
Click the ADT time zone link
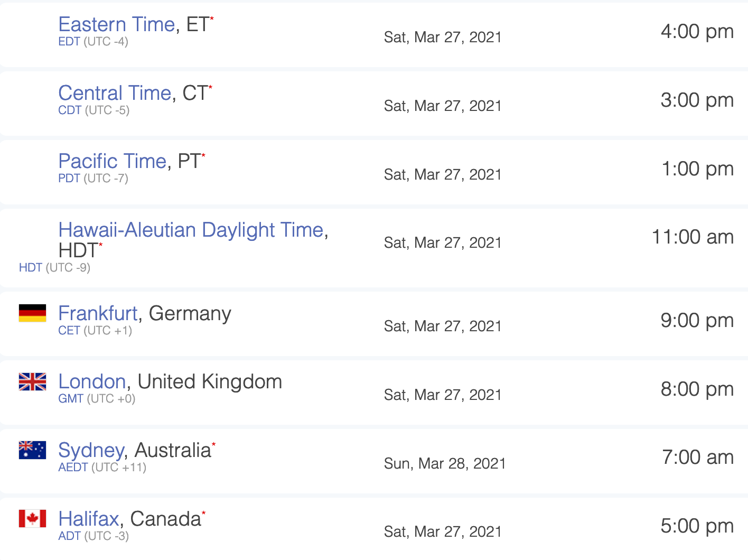pos(69,536)
